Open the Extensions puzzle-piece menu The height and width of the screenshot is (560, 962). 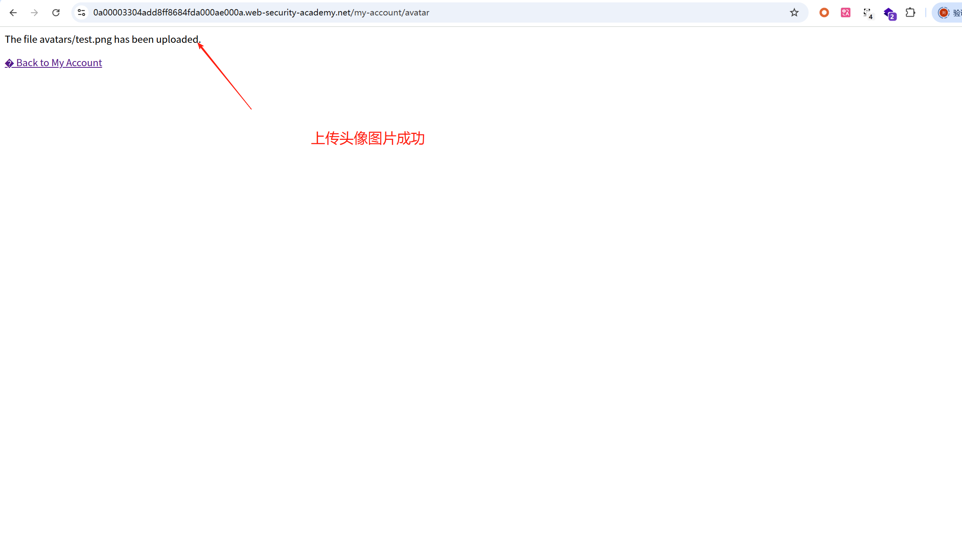pyautogui.click(x=910, y=13)
